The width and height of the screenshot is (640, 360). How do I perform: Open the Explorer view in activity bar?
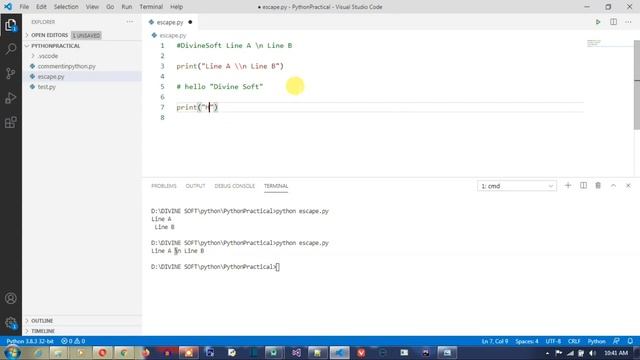point(11,25)
